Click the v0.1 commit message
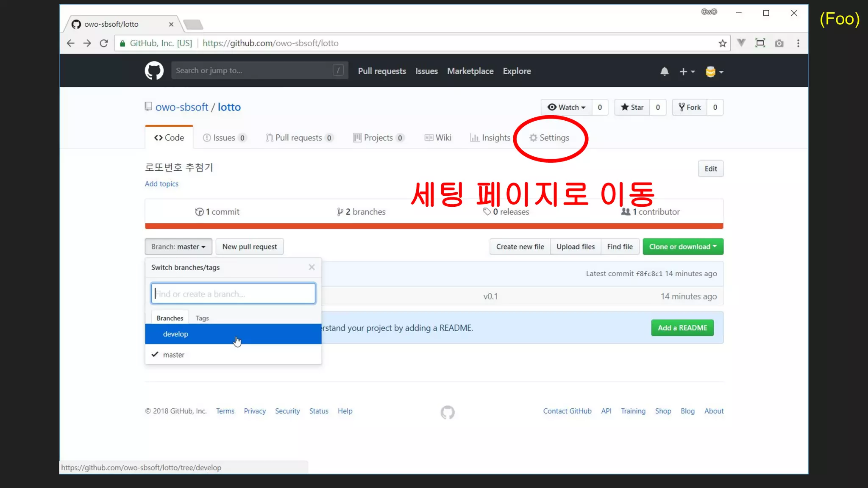 (x=490, y=297)
